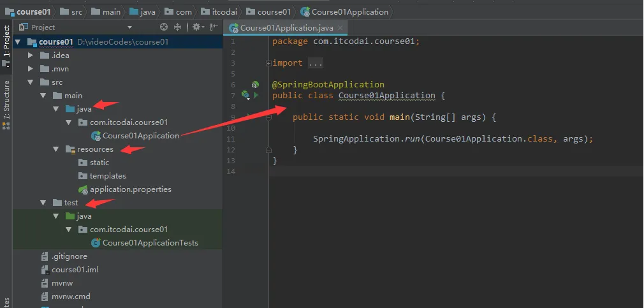Click the java breadcrumb
This screenshot has width=644, height=308.
(x=143, y=12)
